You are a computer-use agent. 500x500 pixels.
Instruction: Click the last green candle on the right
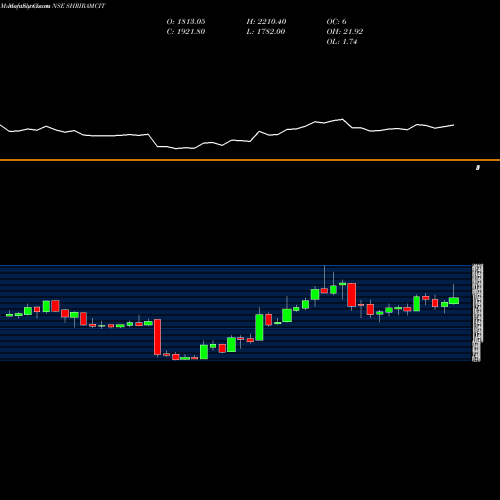pos(454,300)
